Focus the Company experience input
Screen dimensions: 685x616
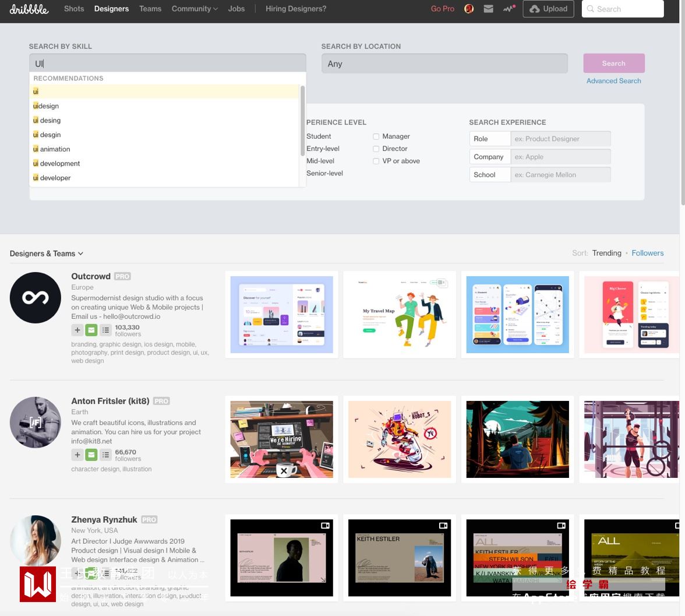click(x=560, y=157)
